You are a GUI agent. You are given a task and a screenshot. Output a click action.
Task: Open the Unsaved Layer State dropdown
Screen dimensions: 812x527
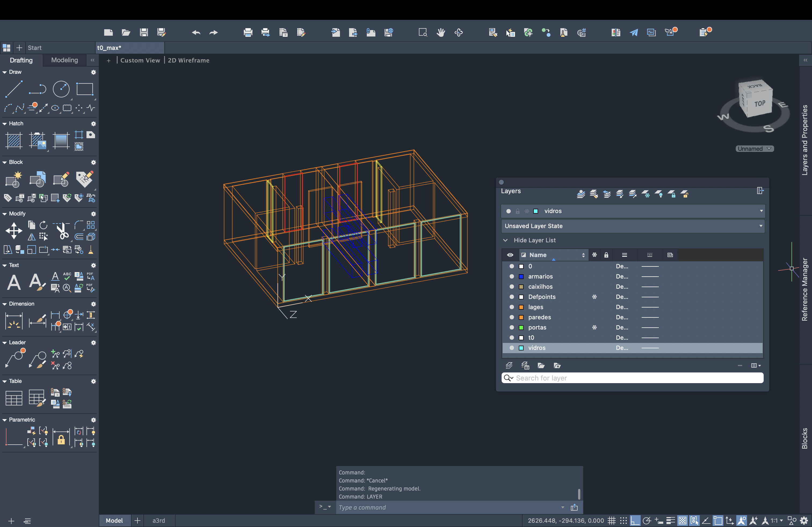pyautogui.click(x=760, y=226)
